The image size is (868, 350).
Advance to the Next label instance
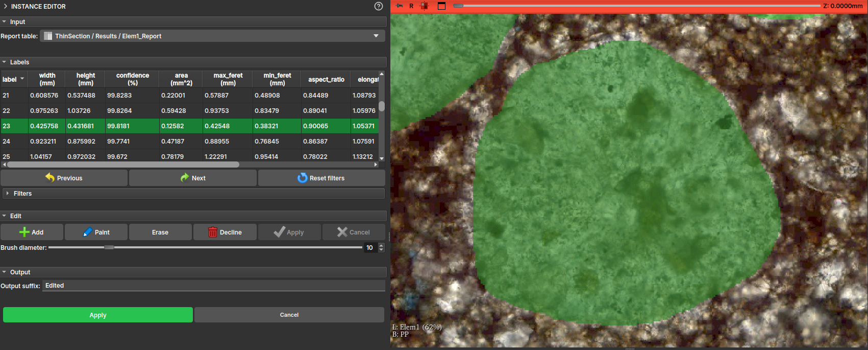(x=193, y=178)
